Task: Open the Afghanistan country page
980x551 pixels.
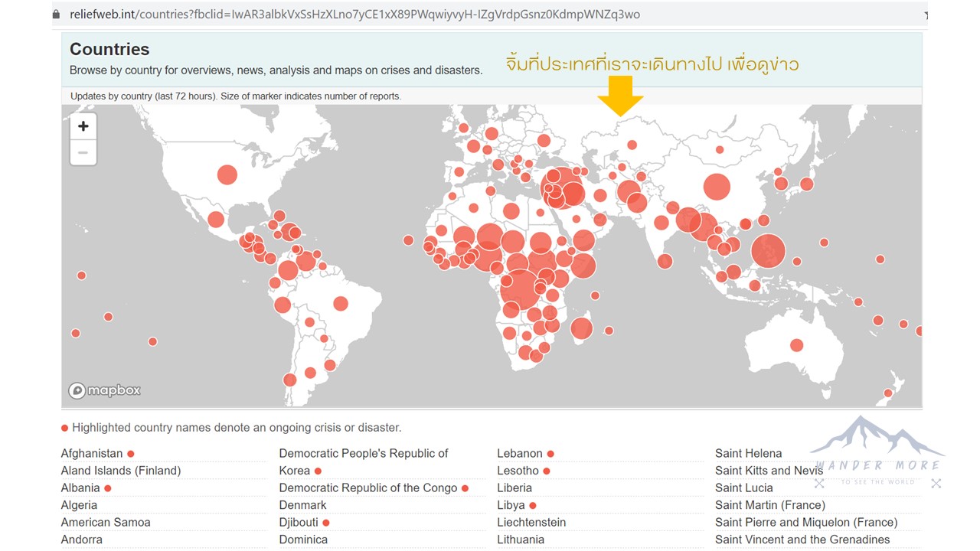Action: pos(92,453)
